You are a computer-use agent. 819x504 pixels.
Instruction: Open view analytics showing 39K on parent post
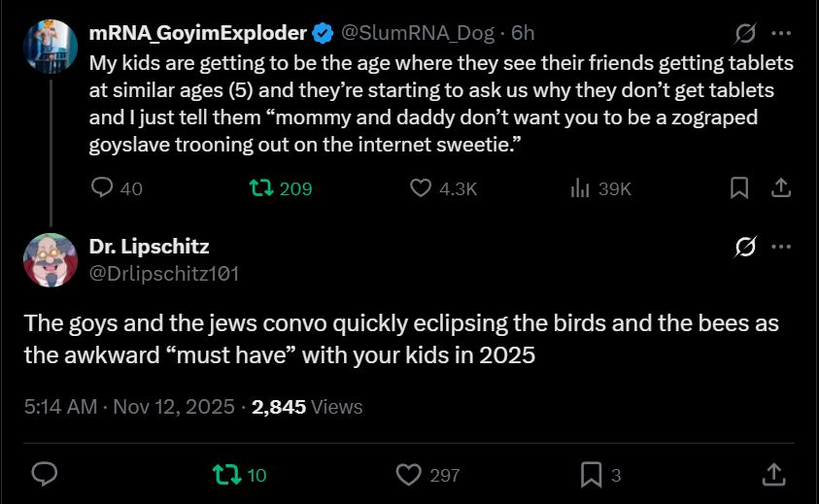tap(581, 188)
